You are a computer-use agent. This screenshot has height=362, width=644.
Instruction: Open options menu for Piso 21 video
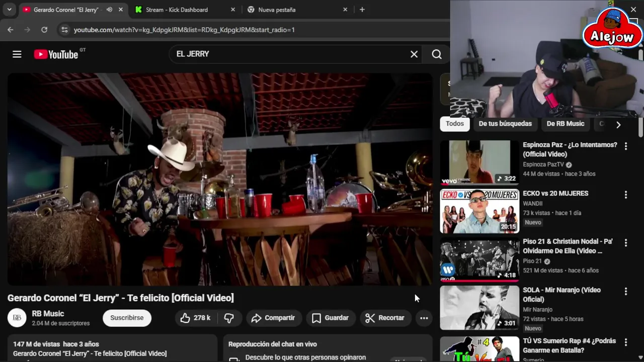click(626, 243)
